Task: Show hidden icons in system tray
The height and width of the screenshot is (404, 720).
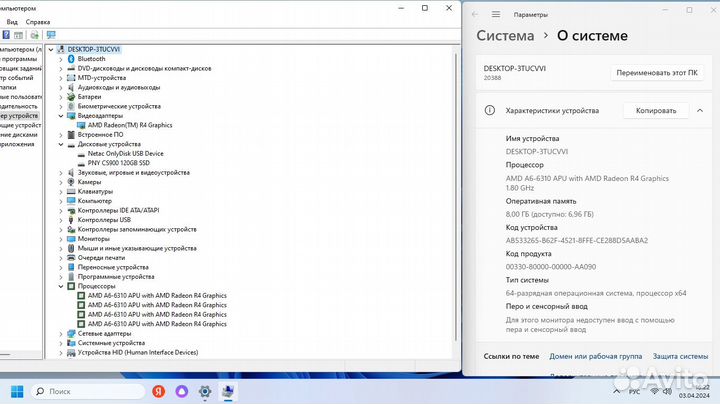Action: tap(617, 392)
